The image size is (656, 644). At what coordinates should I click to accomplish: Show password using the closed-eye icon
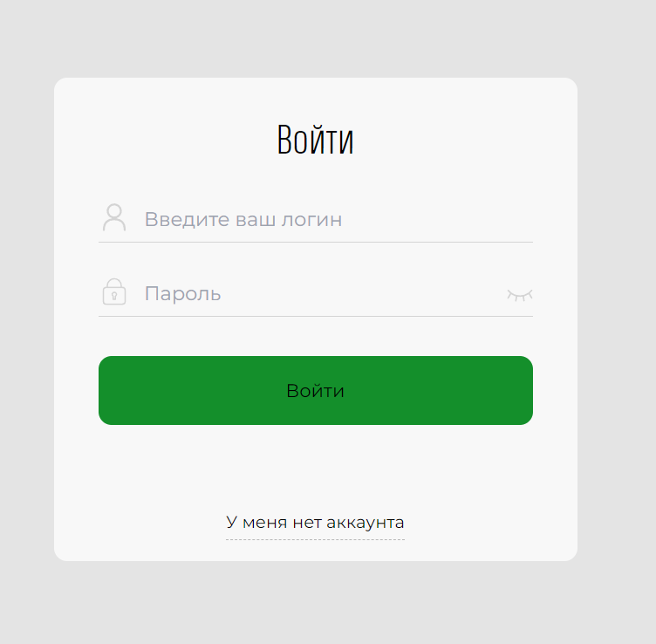tap(520, 295)
